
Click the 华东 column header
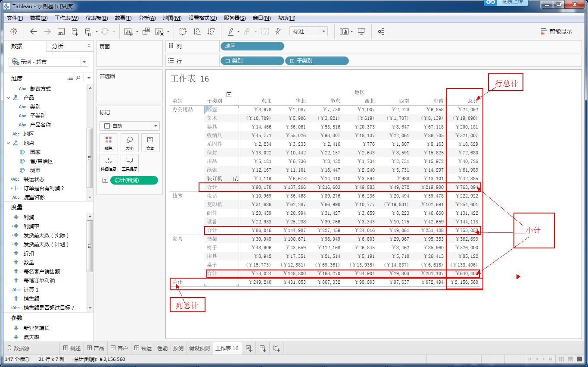pos(335,101)
